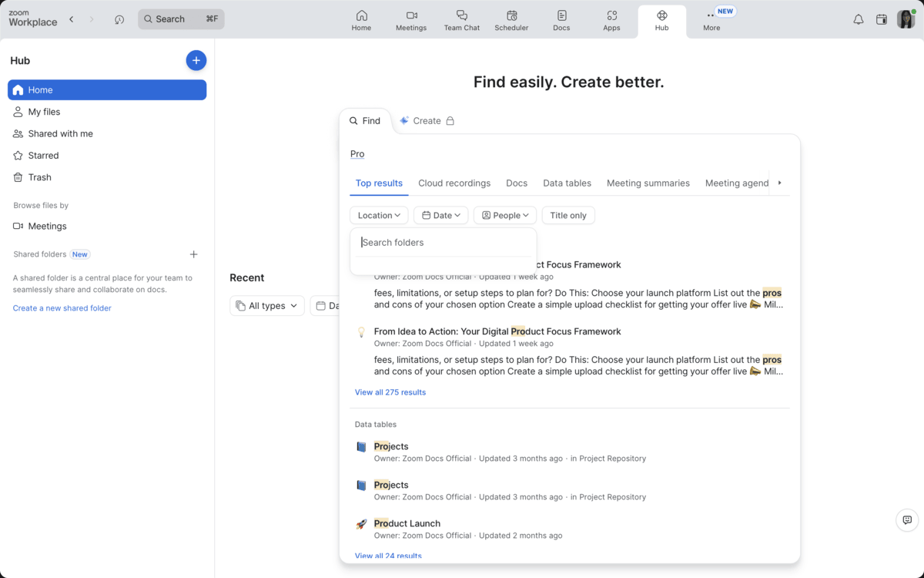Image resolution: width=924 pixels, height=578 pixels.
Task: Open the feedback chat icon at bottom right
Action: [907, 520]
